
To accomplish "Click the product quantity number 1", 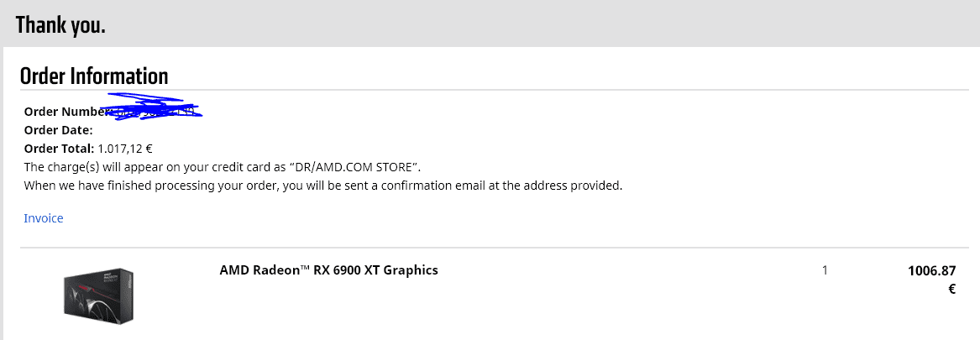I will coord(825,270).
